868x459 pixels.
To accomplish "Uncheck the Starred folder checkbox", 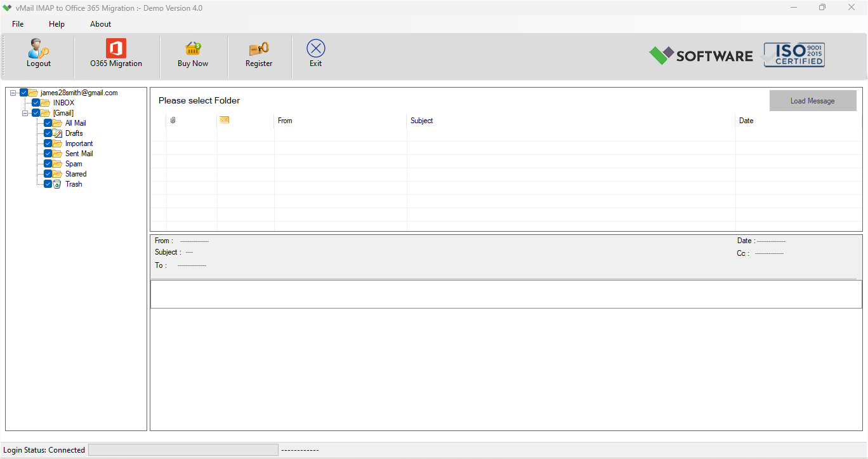I will click(x=48, y=174).
